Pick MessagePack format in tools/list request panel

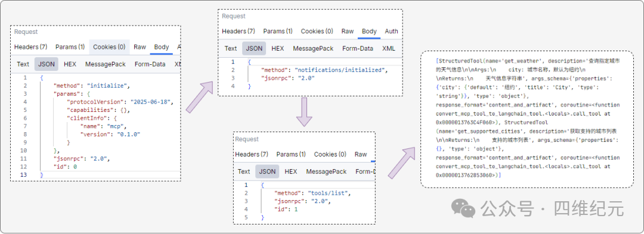pos(327,171)
